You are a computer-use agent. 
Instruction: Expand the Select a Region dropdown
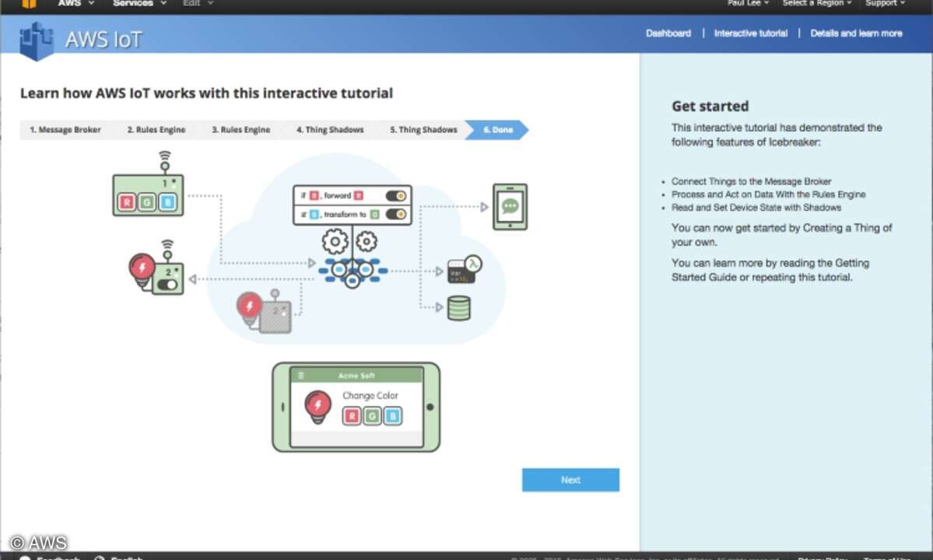[817, 4]
